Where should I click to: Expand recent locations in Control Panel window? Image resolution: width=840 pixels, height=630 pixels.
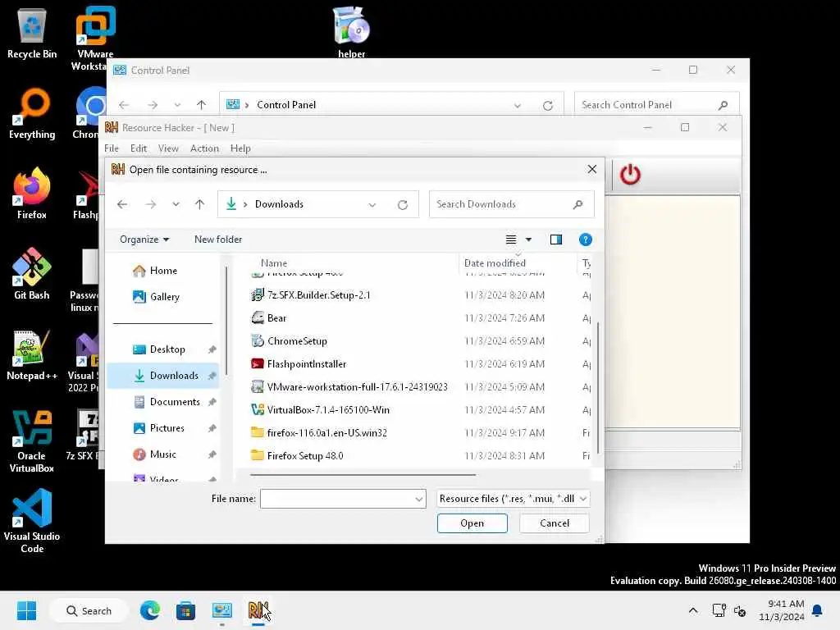(x=177, y=105)
